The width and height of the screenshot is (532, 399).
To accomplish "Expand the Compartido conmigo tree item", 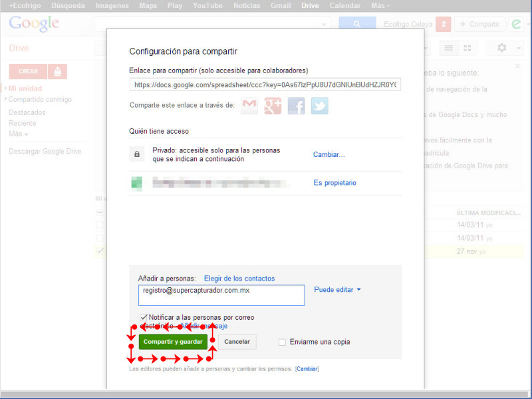I will coord(5,99).
